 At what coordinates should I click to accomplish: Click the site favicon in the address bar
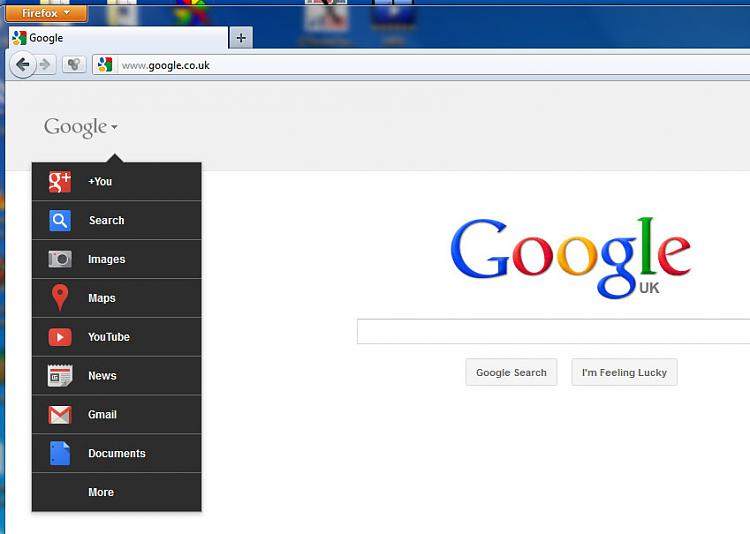click(x=105, y=65)
